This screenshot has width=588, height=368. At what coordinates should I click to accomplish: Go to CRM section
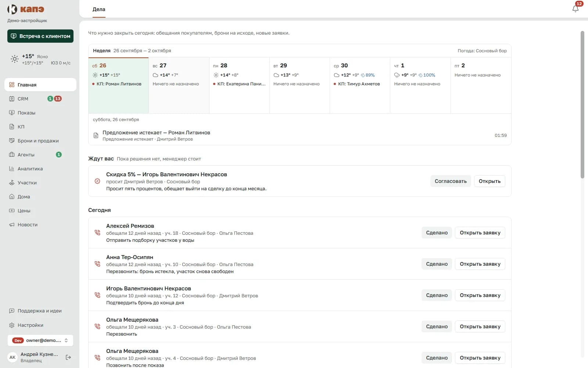[40, 99]
